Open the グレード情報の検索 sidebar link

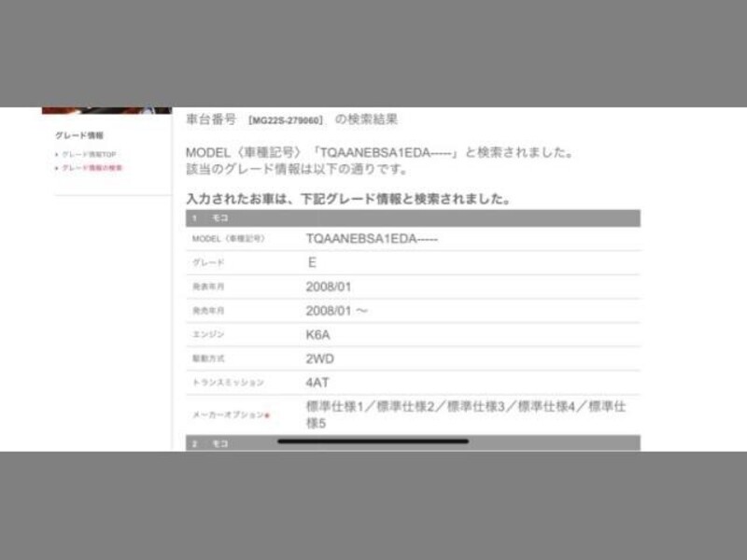pos(92,168)
